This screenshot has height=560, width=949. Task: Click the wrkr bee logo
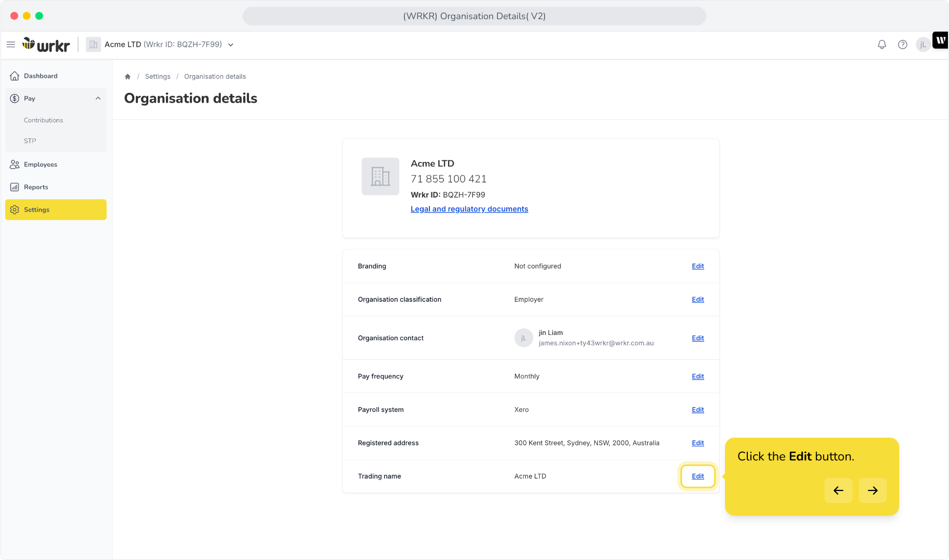(46, 45)
